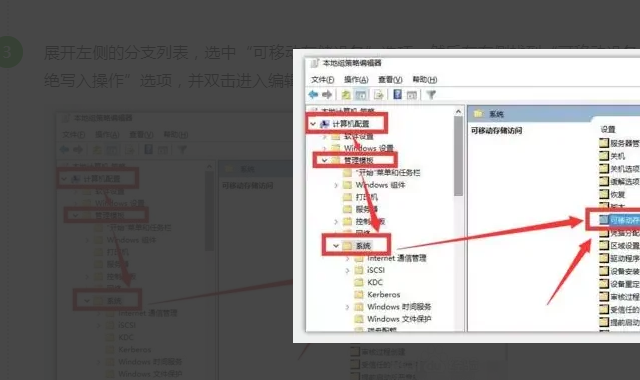Click the Forward arrow toolbar icon
640x380 pixels.
coord(327,95)
